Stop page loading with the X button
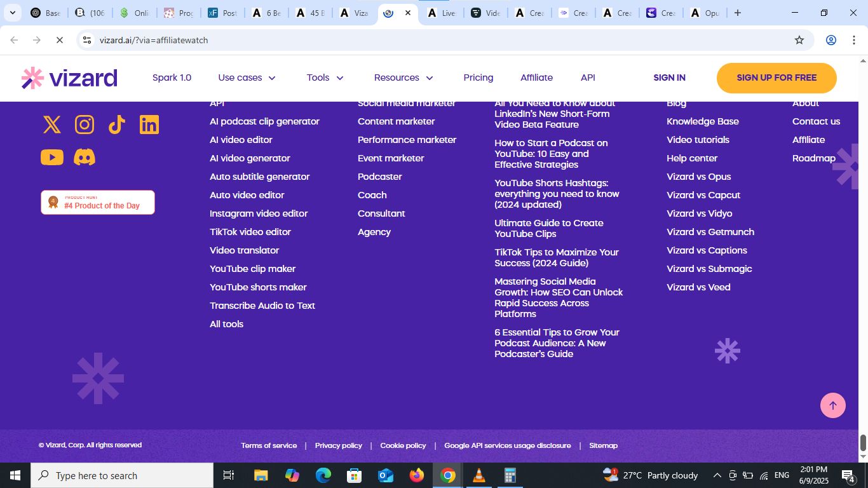 tap(59, 40)
